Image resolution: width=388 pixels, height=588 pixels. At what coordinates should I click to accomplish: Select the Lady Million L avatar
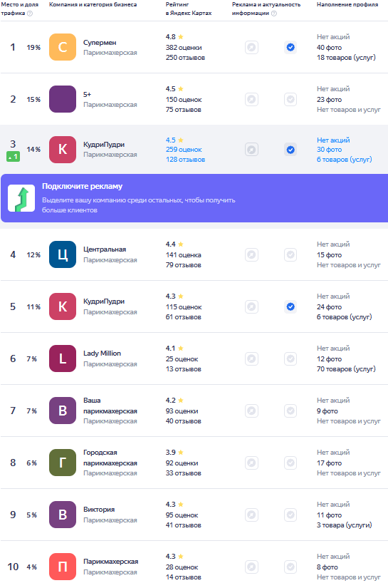click(63, 359)
